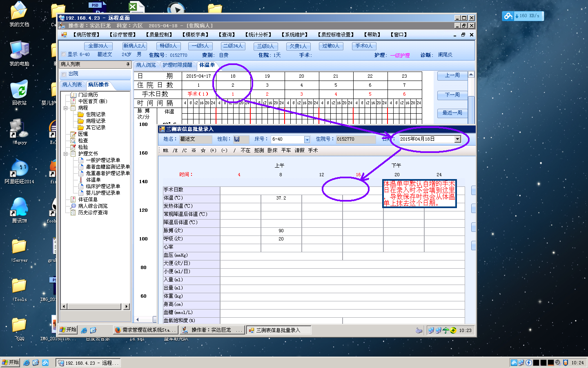Click the 住院记录 folder icon

(81, 114)
